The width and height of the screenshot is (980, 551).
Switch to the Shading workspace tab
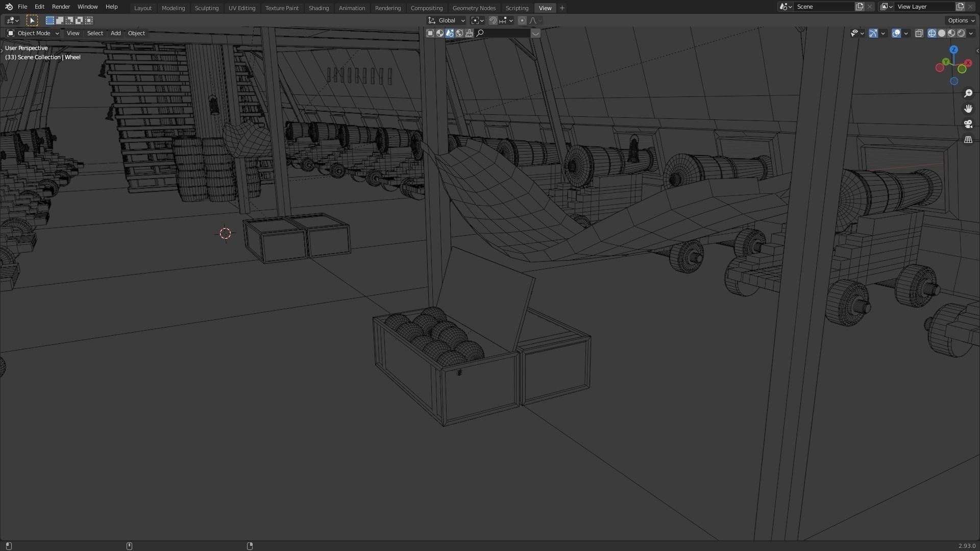click(318, 8)
